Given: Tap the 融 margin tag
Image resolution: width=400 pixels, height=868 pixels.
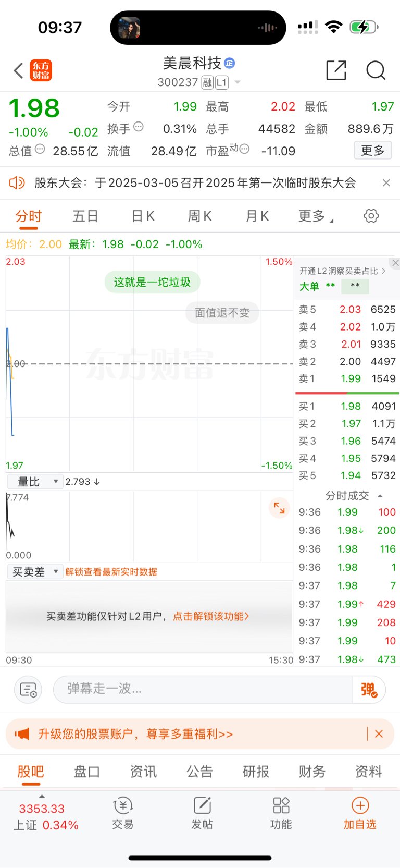Looking at the screenshot, I should [207, 82].
